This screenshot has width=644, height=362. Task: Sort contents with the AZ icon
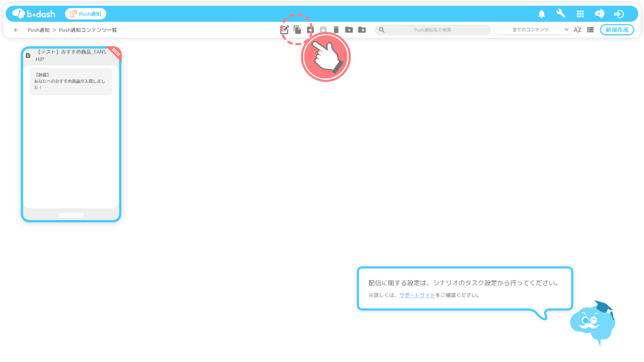[577, 30]
